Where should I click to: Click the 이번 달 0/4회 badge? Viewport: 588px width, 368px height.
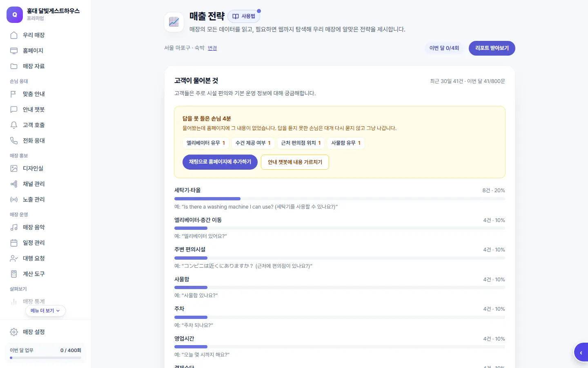pos(444,48)
